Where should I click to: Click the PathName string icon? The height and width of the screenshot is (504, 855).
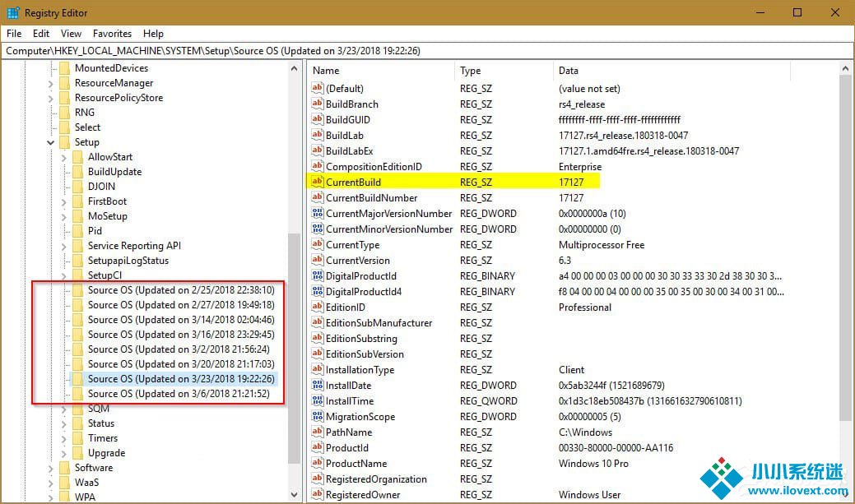point(318,432)
